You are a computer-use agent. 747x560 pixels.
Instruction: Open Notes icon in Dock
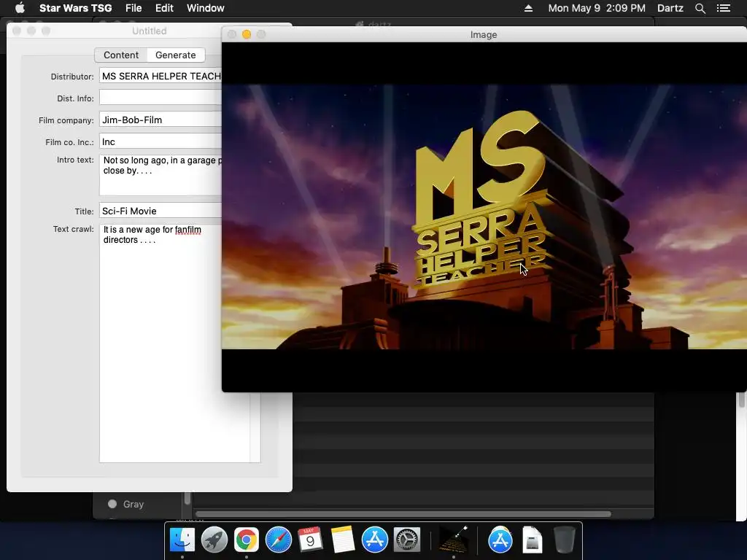tap(343, 540)
